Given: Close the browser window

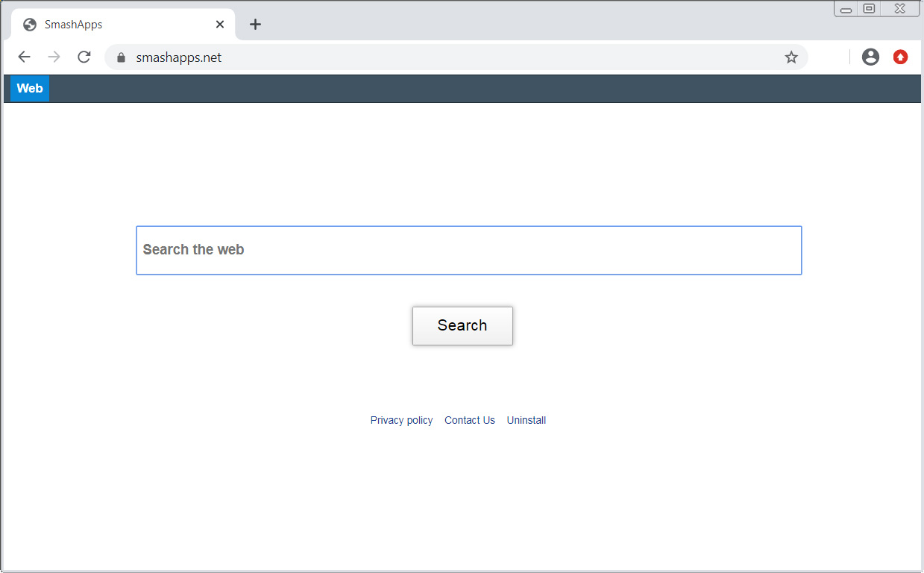Looking at the screenshot, I should pos(900,9).
